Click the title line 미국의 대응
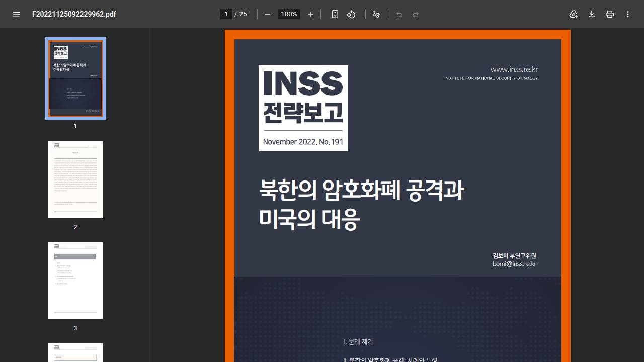644x362 pixels. click(309, 219)
